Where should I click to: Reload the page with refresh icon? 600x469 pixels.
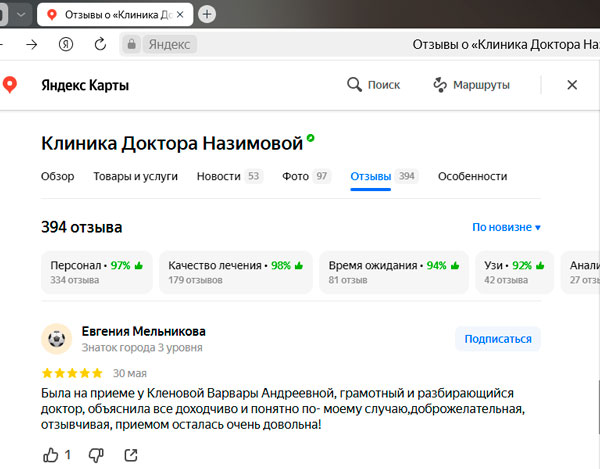(x=100, y=44)
